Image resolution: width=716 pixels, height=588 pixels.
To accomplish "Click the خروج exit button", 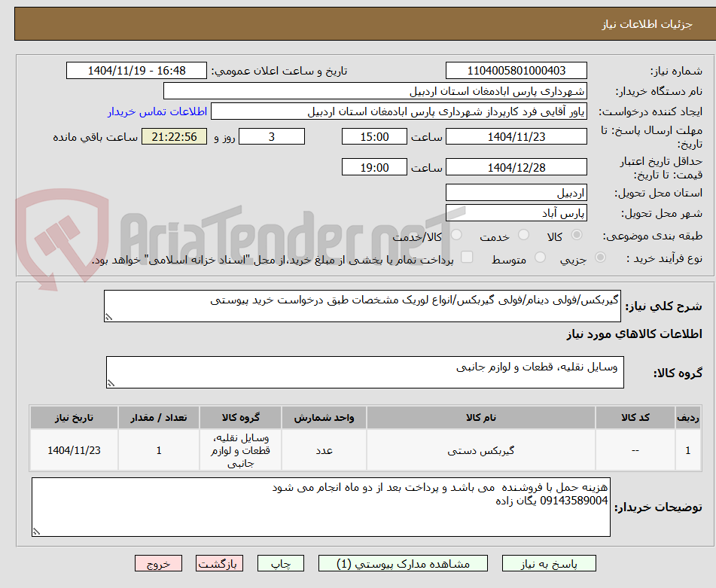I will 158,563.
